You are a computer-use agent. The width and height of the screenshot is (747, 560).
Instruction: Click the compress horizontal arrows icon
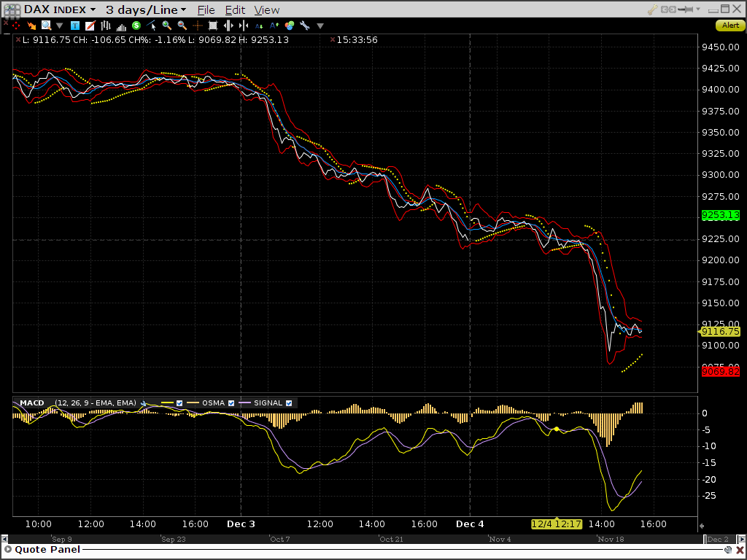pos(244,26)
